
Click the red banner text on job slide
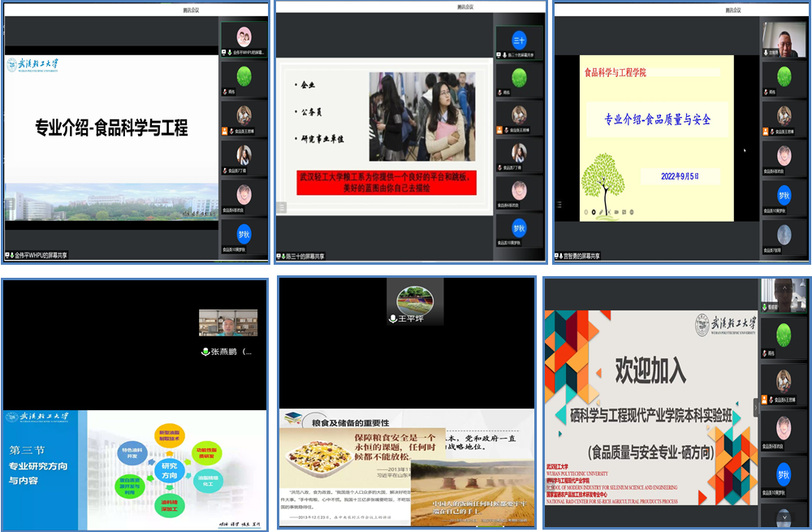(x=385, y=182)
